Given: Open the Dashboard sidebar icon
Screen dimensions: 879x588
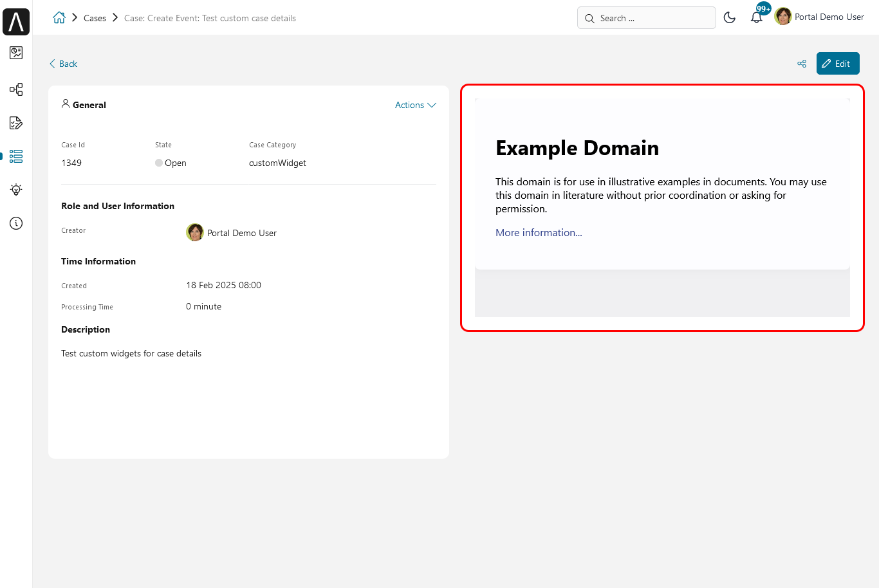Looking at the screenshot, I should (x=16, y=53).
